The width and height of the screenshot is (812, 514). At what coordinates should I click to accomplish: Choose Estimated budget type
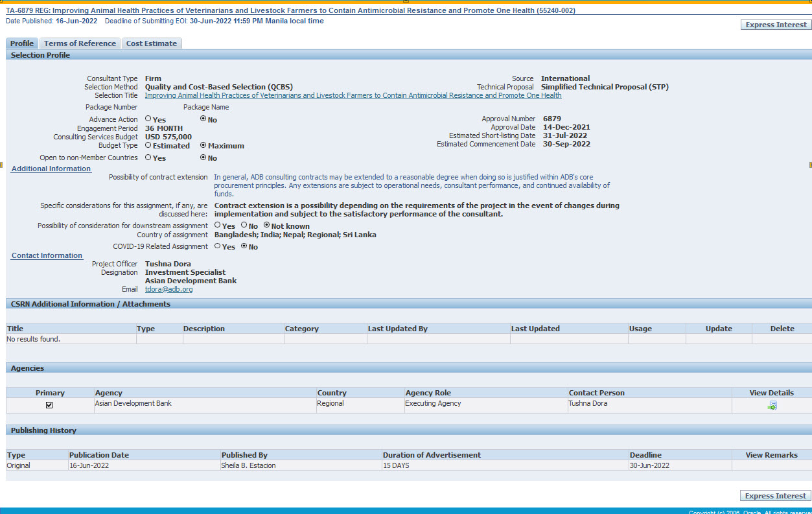[x=148, y=145]
